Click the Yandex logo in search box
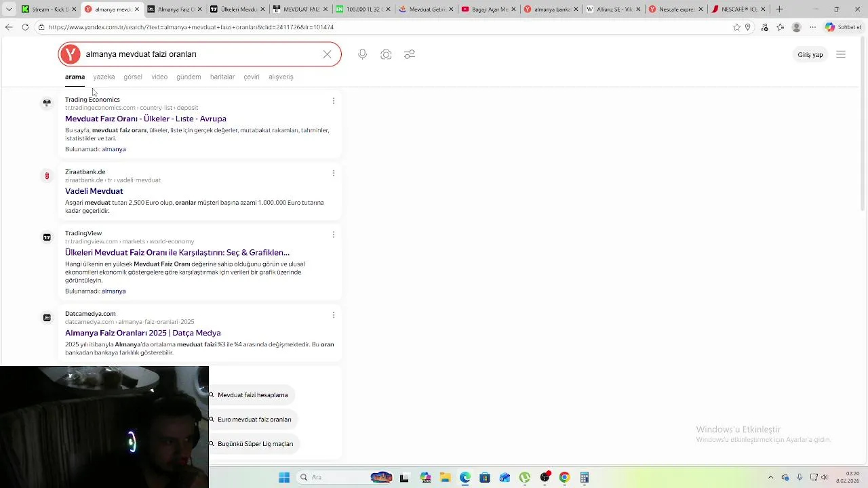The image size is (868, 488). click(x=70, y=54)
